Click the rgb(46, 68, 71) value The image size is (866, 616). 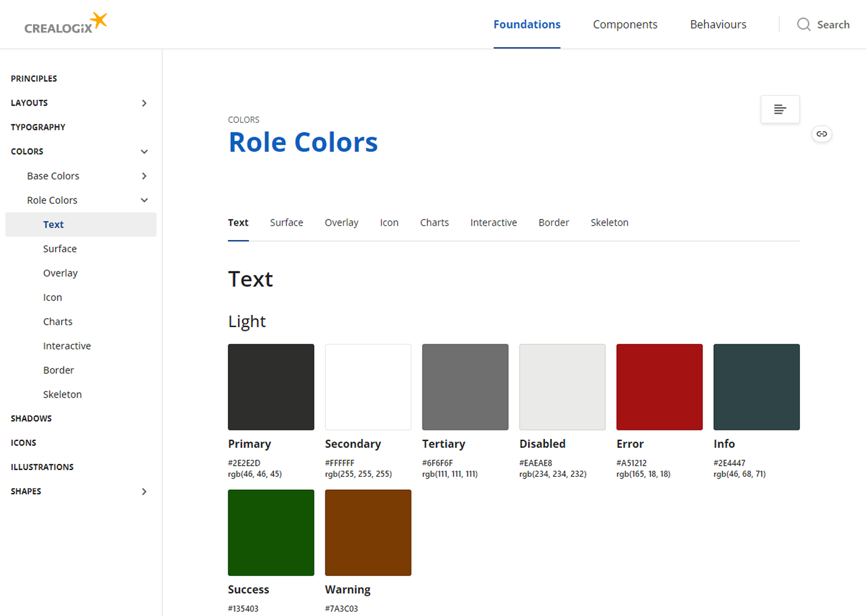coord(740,474)
